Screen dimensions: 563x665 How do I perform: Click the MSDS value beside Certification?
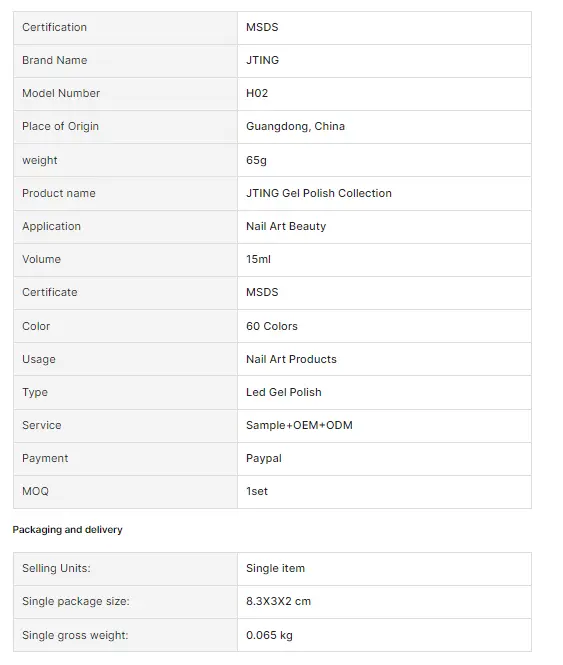coord(262,27)
